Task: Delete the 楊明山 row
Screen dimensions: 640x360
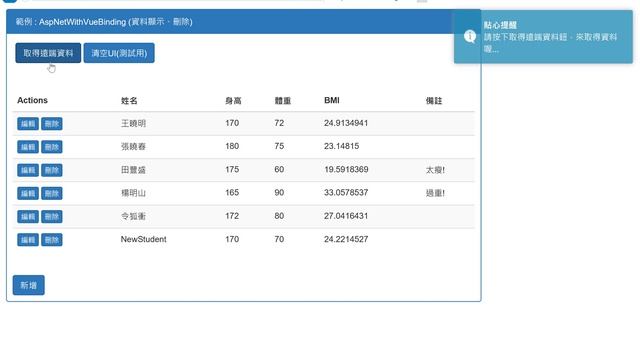Action: pos(51,193)
